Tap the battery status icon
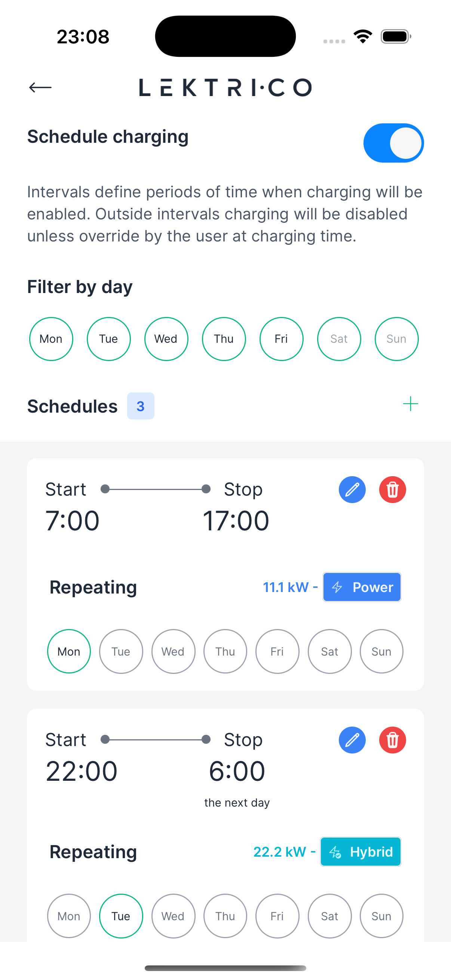Screen dimensions: 451x980 coord(396,37)
